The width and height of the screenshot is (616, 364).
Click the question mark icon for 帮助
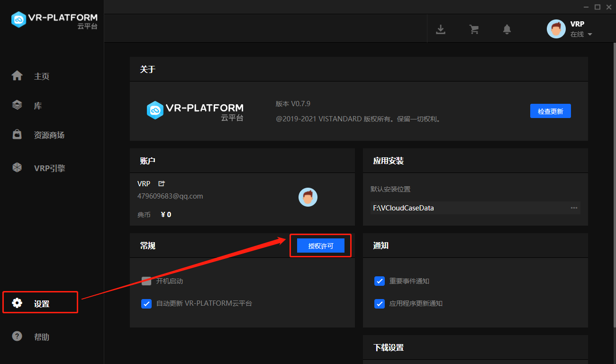coord(17,337)
